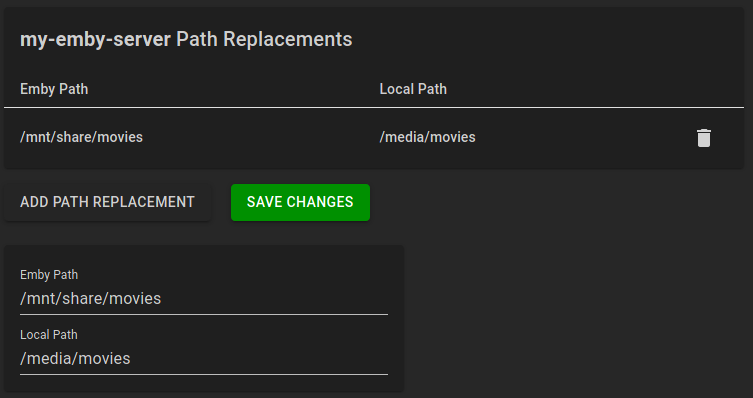This screenshot has height=398, width=753.
Task: Click the Local Path label above the input
Action: tap(49, 335)
